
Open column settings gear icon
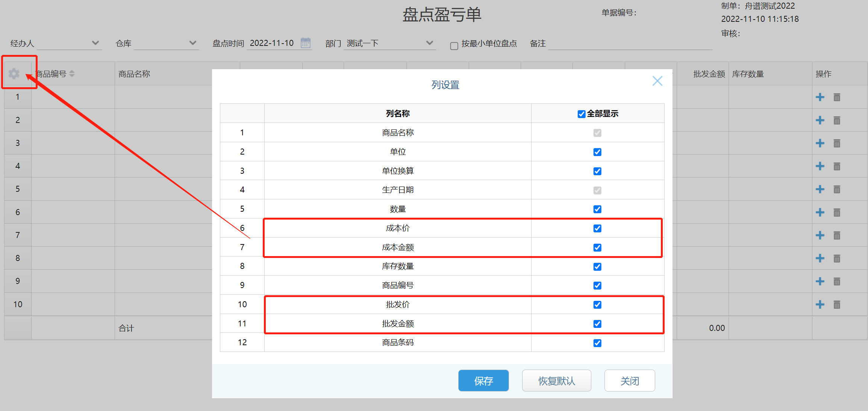coord(14,74)
